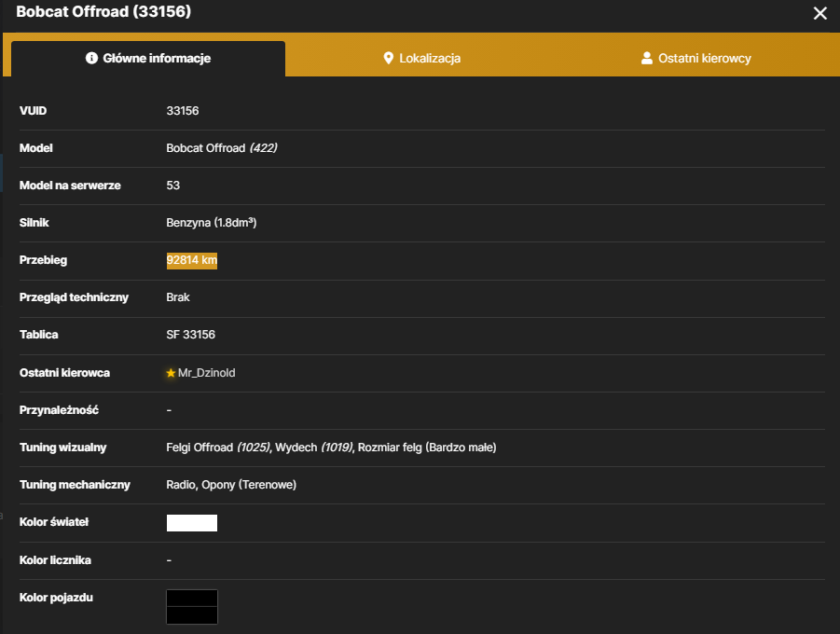Screen dimensions: 840x634
Task: Click the Bobcat Offroad (33156) dialog title
Action: tap(103, 12)
